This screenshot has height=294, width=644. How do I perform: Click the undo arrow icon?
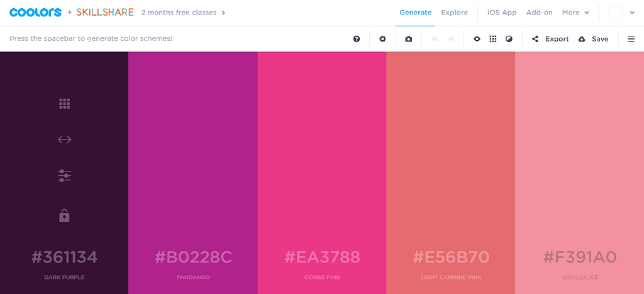click(435, 39)
